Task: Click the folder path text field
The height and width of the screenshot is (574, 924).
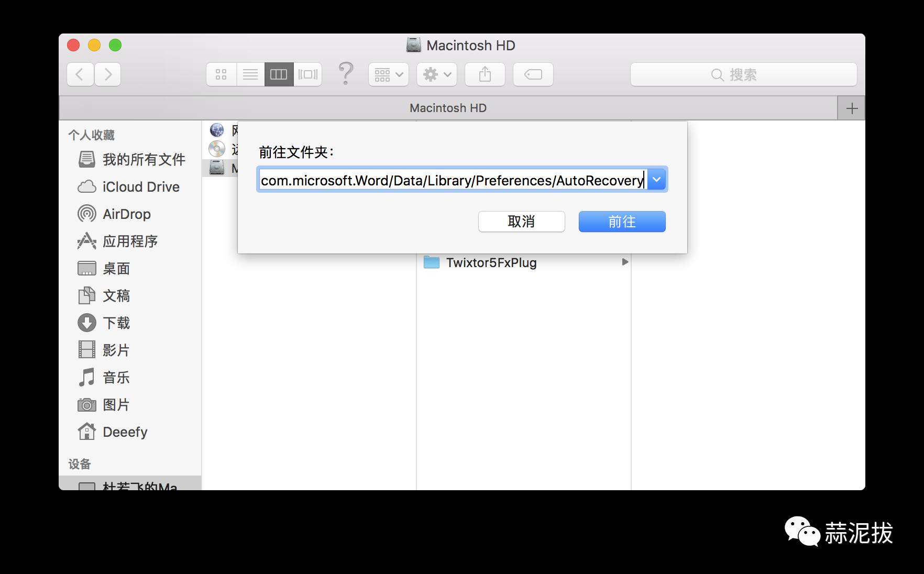Action: pyautogui.click(x=452, y=180)
